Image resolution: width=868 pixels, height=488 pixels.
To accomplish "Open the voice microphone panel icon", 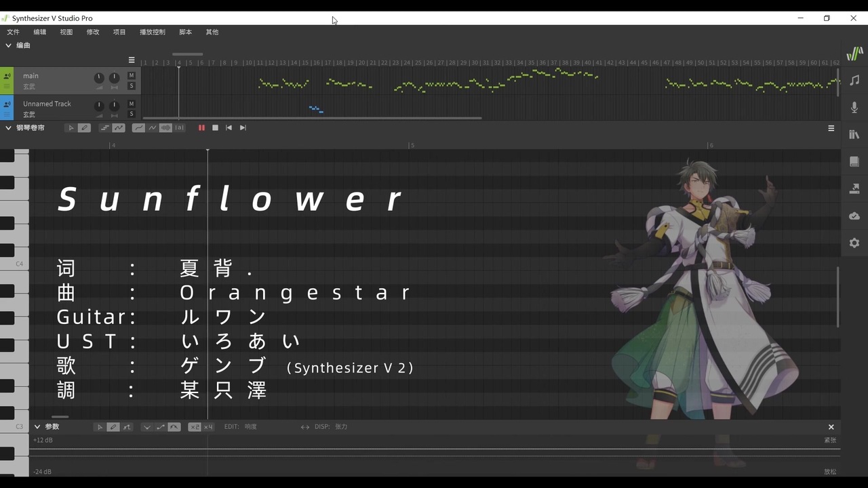I will (854, 107).
